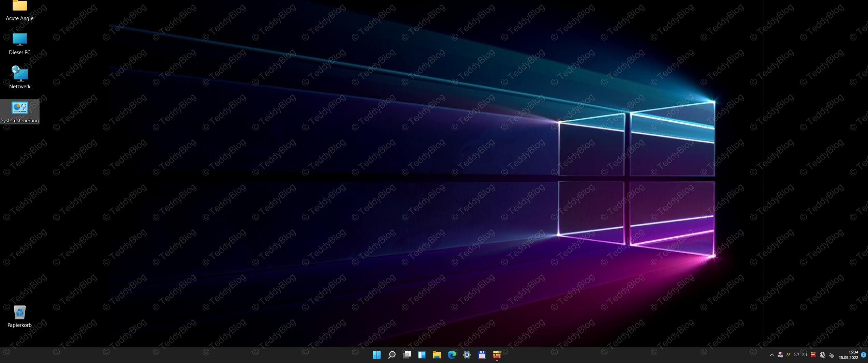Open notification center badge showing 7
This screenshot has height=363, width=868.
864,355
